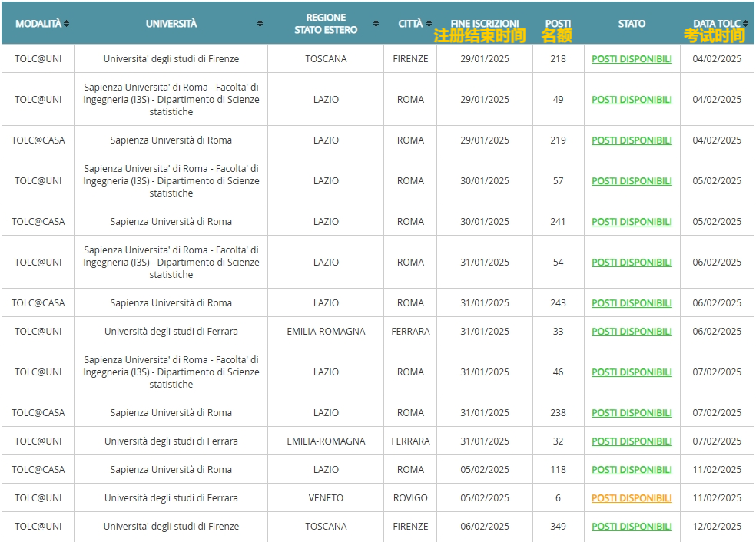
Task: Sort the table by the MODALITÀ arrows
Action: pos(67,24)
